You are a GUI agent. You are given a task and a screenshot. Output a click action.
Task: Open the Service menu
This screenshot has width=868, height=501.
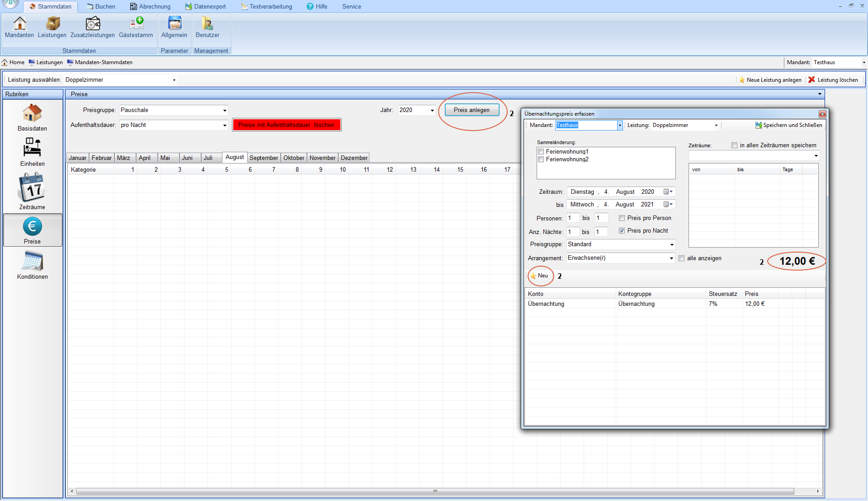(351, 6)
